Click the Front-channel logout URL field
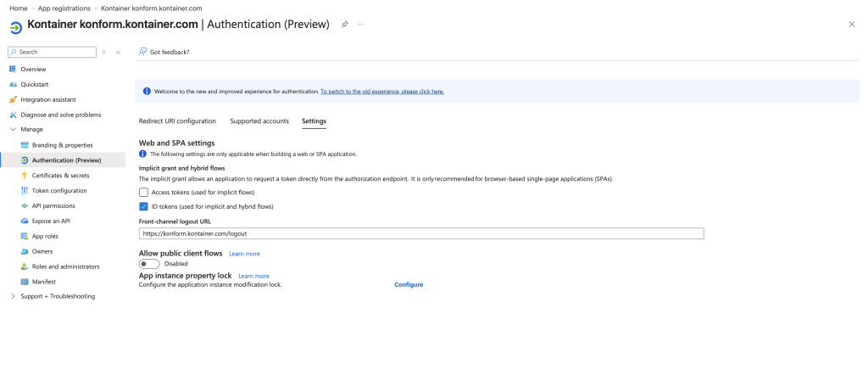Screen dimensions: 868x387 click(421, 233)
